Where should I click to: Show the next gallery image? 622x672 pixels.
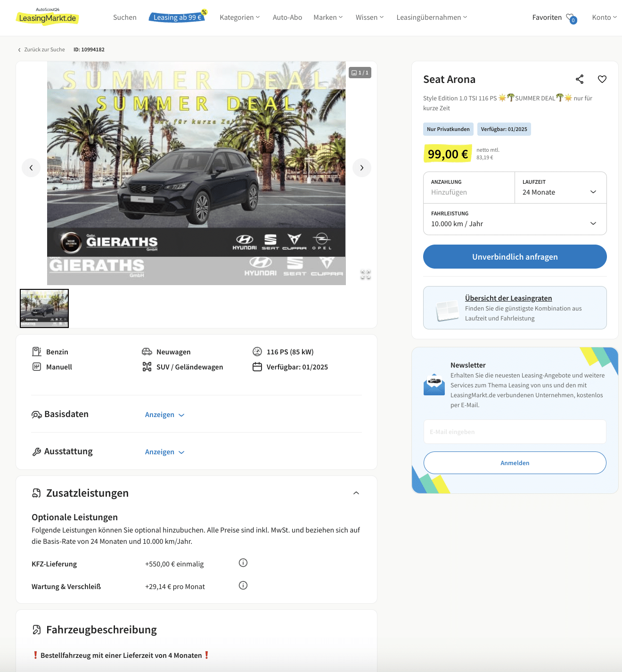[362, 168]
